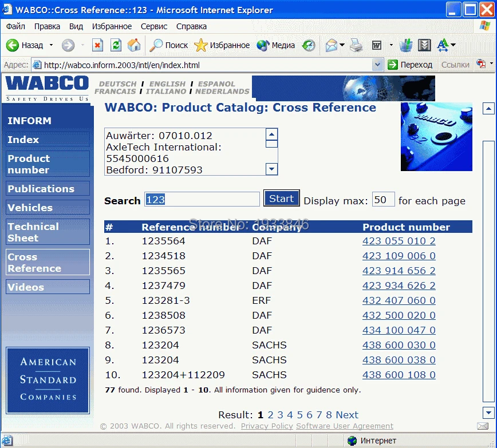This screenshot has height=448, width=497.
Task: Open Избранное favorites star in toolbar
Action: coord(222,45)
